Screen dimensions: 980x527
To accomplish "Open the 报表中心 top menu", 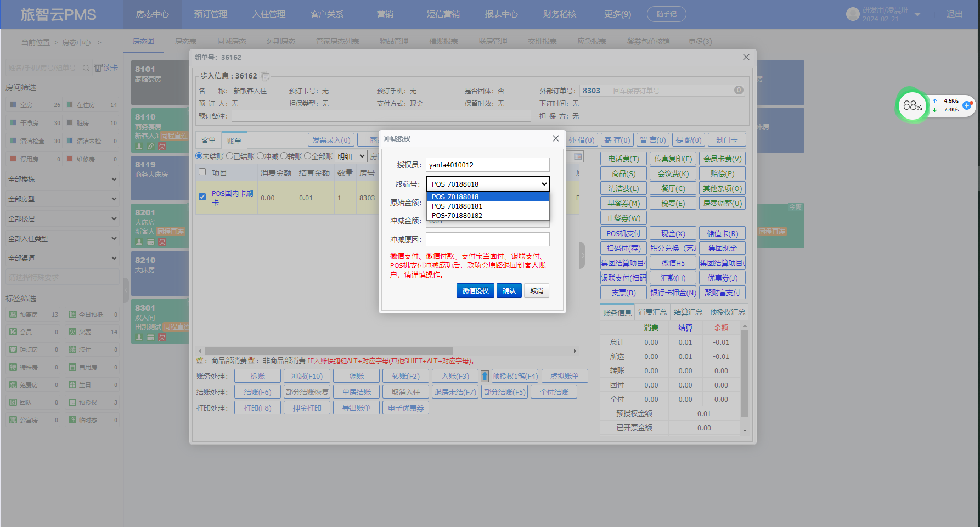I will tap(501, 14).
